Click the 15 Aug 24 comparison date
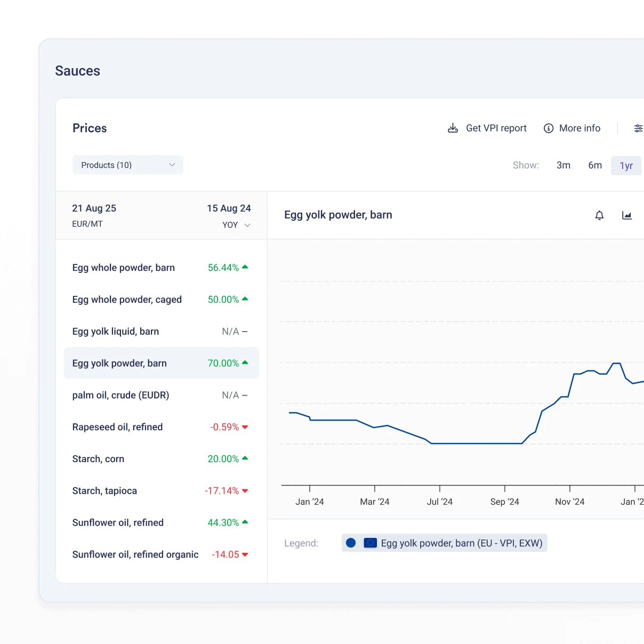The image size is (644, 644). [x=229, y=208]
